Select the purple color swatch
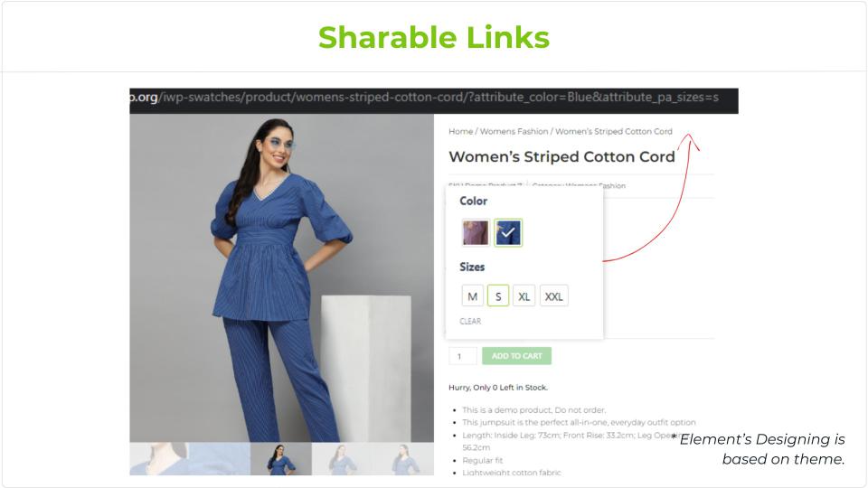Image resolution: width=868 pixels, height=488 pixels. click(475, 232)
